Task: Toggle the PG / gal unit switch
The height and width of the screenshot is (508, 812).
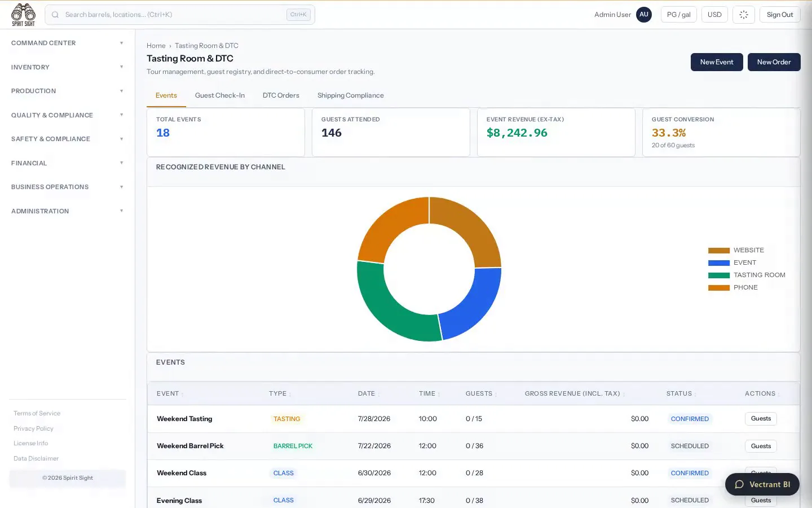Action: pyautogui.click(x=678, y=15)
